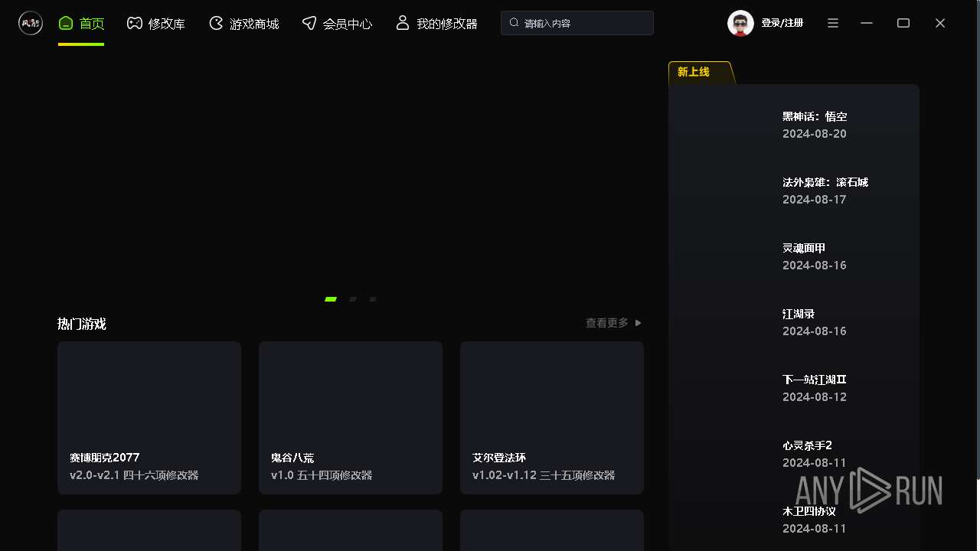Click the magnifier icon in search box
The height and width of the screenshot is (551, 980).
coord(514,23)
